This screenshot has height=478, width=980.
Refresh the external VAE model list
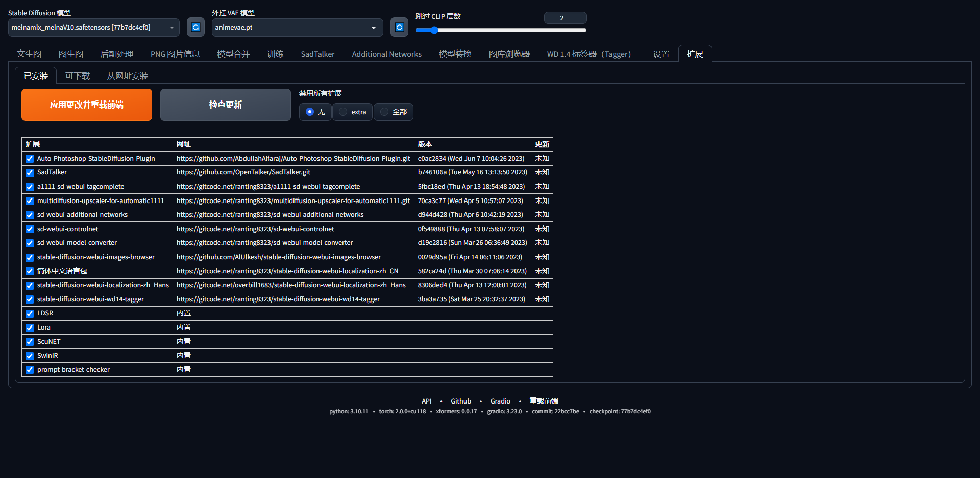click(x=399, y=27)
